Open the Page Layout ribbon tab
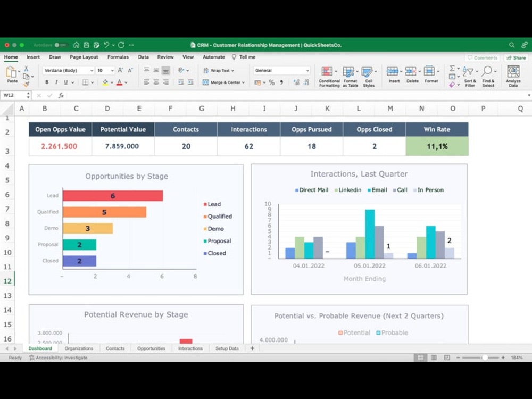 (x=84, y=57)
